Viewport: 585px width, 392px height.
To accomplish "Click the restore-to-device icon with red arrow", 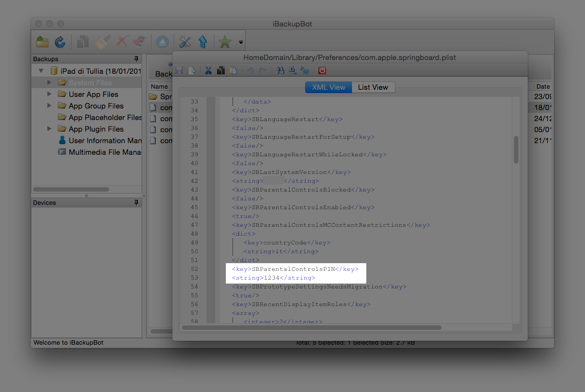I will click(x=139, y=42).
